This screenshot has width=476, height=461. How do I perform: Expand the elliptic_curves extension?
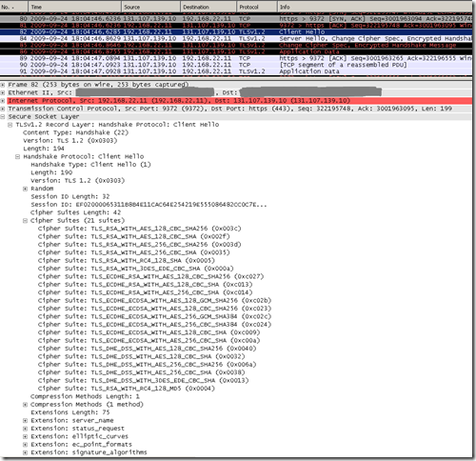[x=26, y=436]
